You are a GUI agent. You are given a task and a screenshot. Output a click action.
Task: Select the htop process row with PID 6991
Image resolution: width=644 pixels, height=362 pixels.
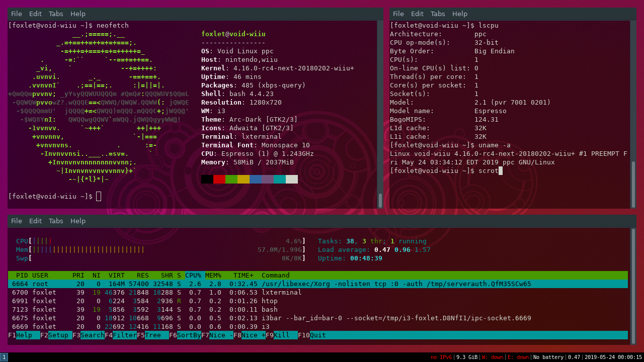pyautogui.click(x=318, y=301)
